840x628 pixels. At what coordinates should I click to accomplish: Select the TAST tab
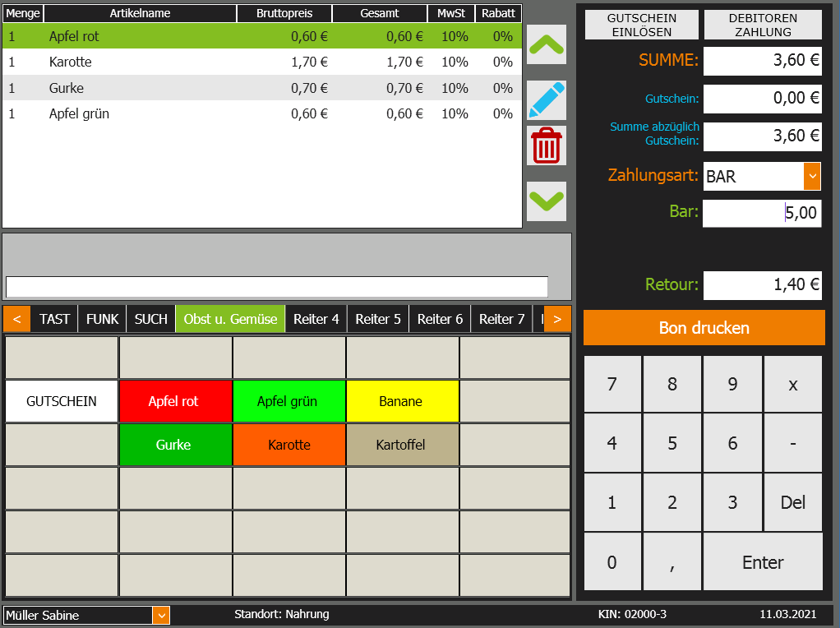[55, 319]
